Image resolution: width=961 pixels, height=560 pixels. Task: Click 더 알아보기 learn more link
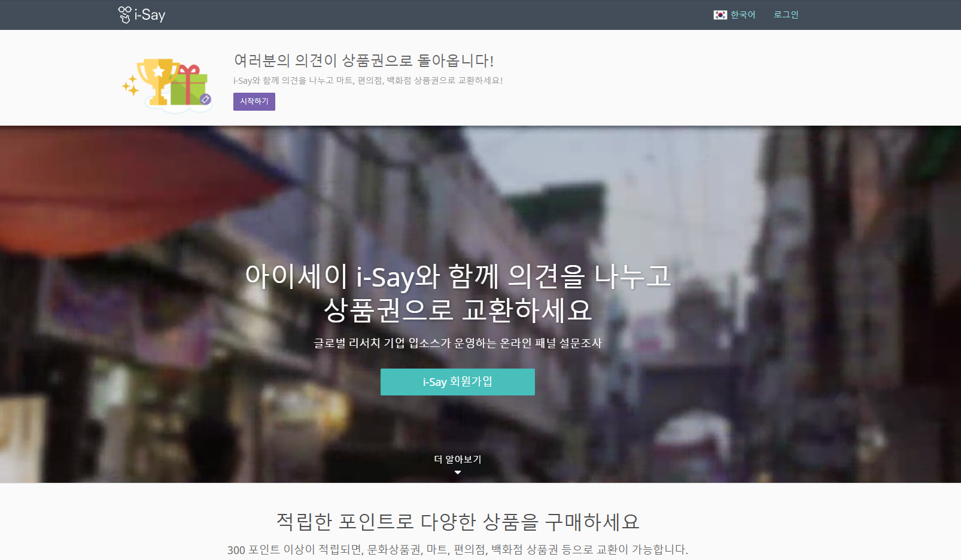coord(458,459)
